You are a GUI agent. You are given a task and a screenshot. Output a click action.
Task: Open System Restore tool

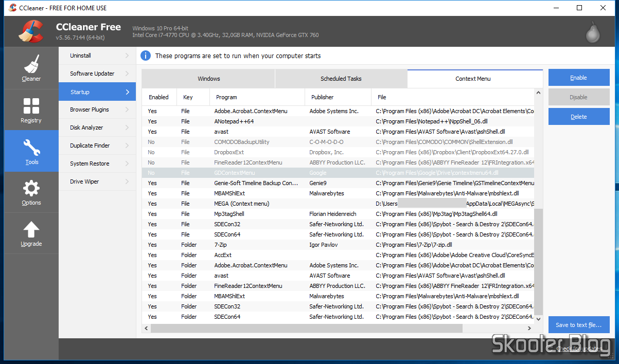97,163
